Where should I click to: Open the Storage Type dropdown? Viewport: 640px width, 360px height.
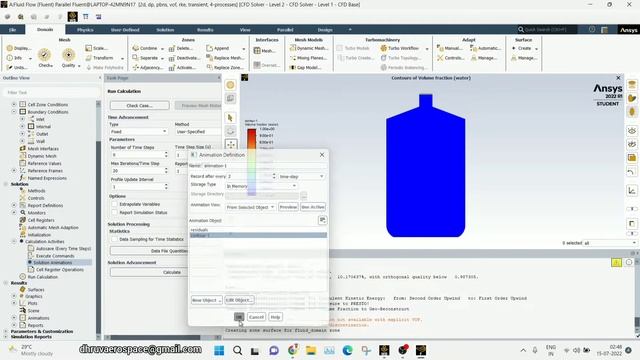(261, 186)
